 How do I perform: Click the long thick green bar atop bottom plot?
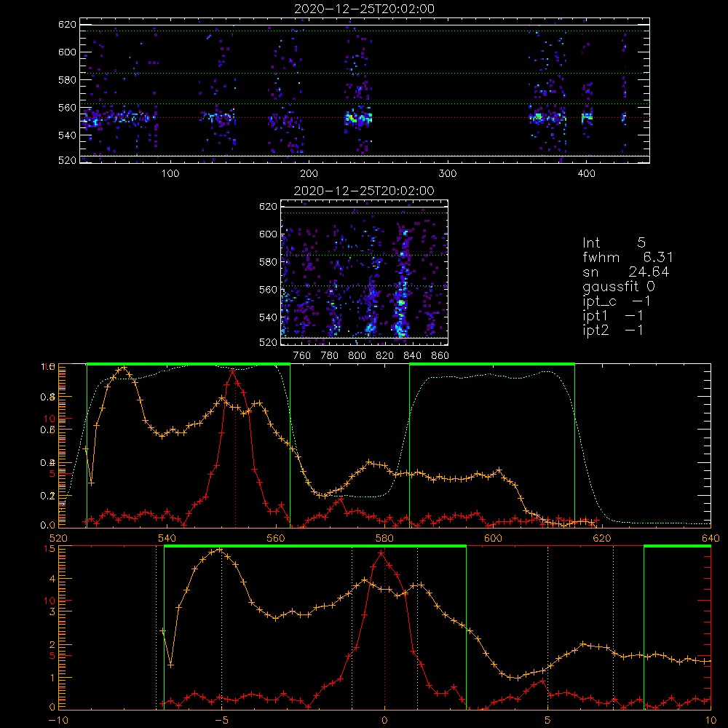click(x=315, y=546)
